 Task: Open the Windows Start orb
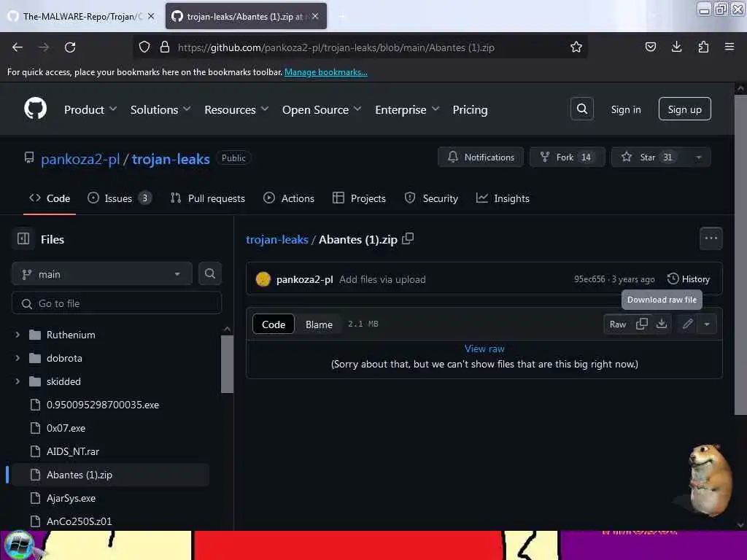pos(18,545)
